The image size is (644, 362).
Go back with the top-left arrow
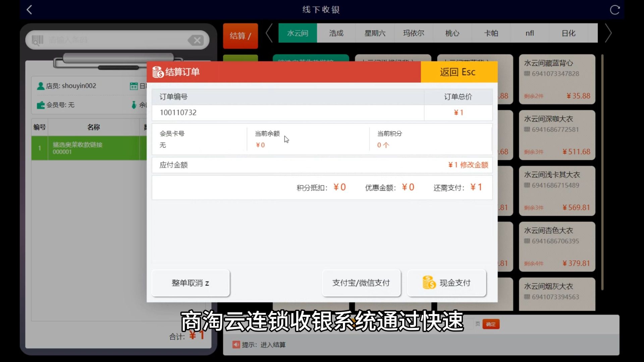coord(29,10)
